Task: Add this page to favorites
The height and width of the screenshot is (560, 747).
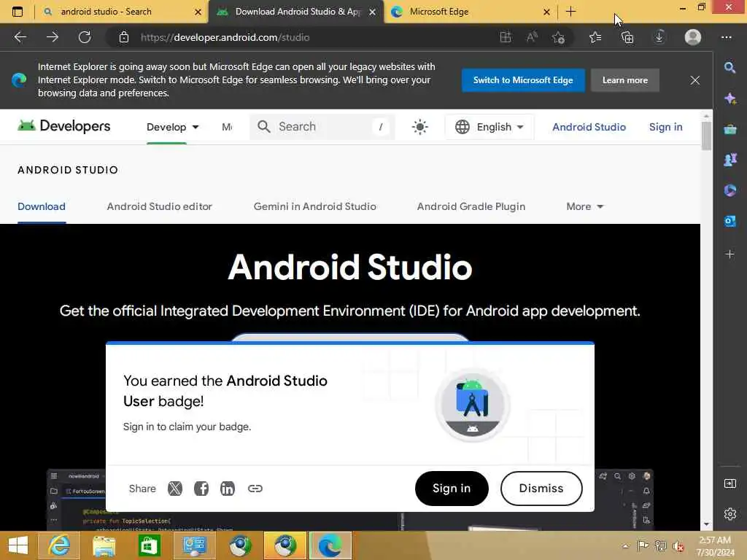Action: click(558, 37)
